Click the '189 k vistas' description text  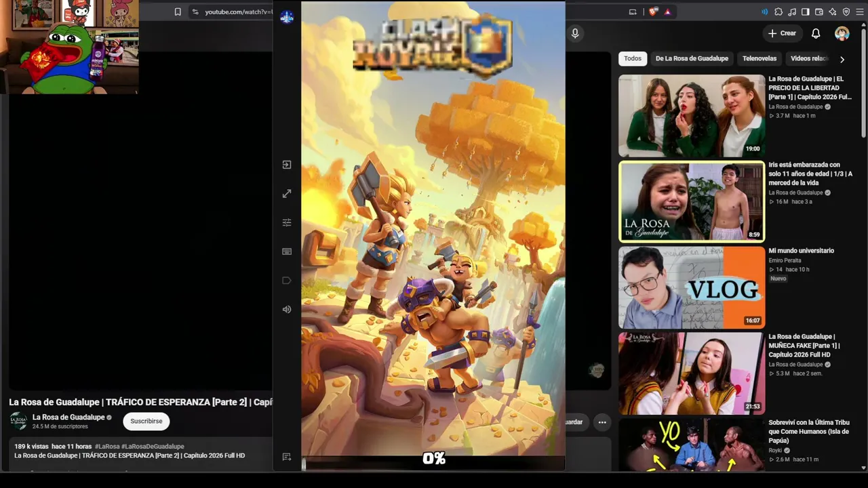(x=31, y=447)
